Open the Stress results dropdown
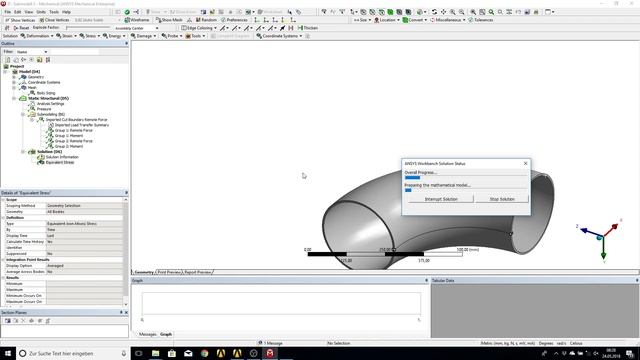 [90, 36]
